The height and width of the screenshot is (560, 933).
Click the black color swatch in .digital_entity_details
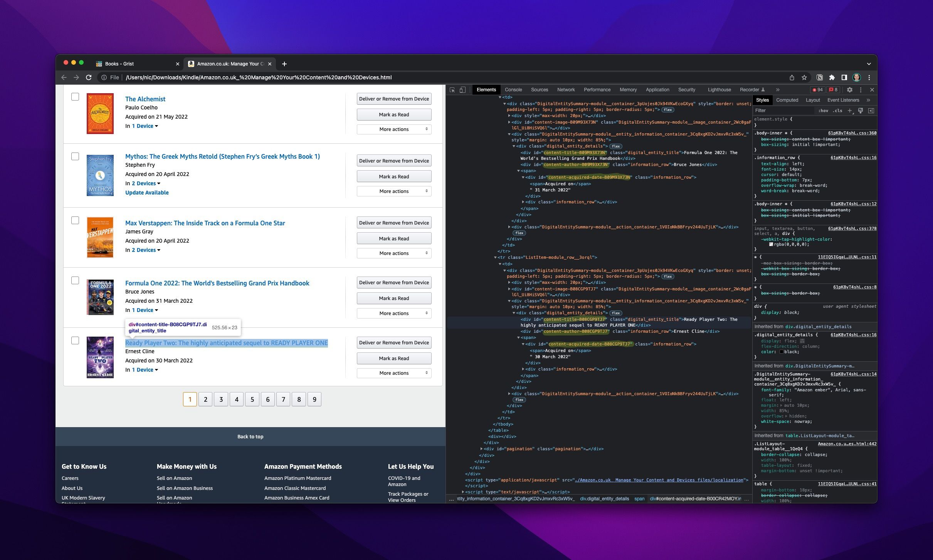[782, 352]
